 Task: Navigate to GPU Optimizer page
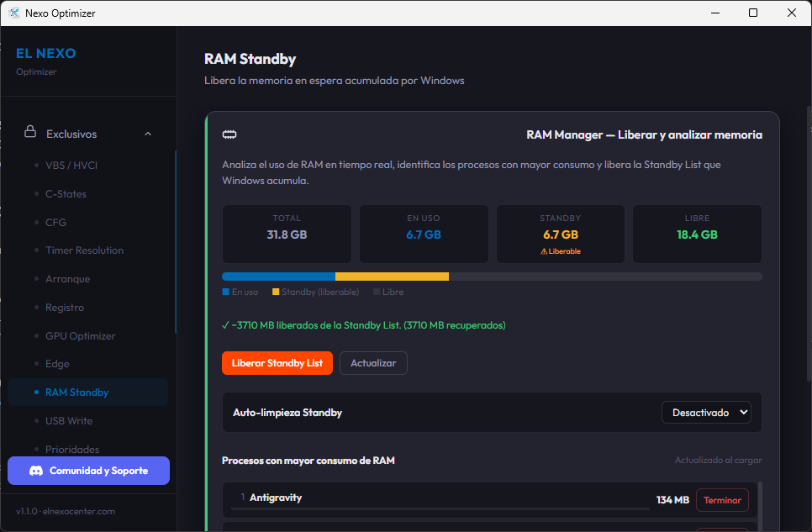point(80,336)
